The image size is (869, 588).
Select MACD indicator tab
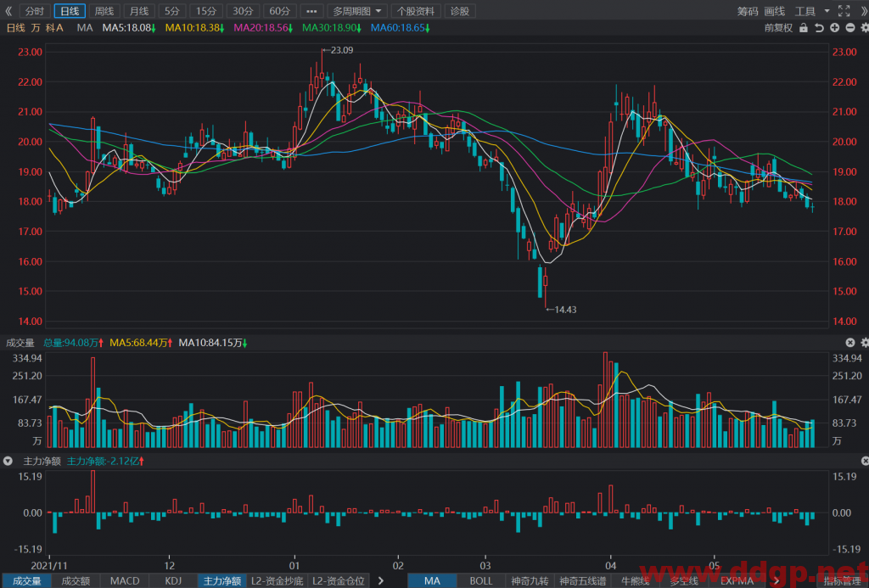coord(125,581)
